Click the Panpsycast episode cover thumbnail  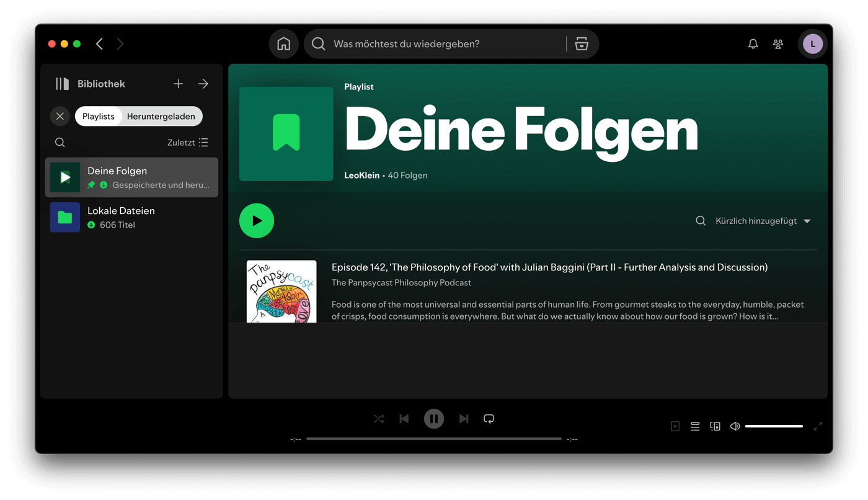pyautogui.click(x=281, y=292)
